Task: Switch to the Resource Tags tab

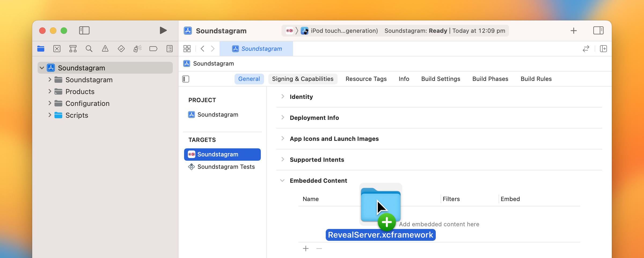Action: [x=366, y=79]
